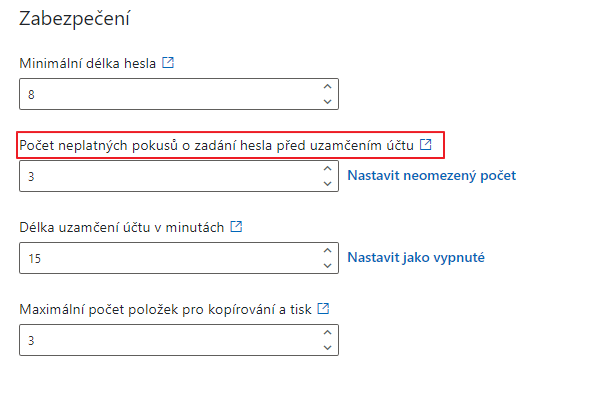
Task: Decrease the account lockout minutes value
Action: tap(328, 265)
